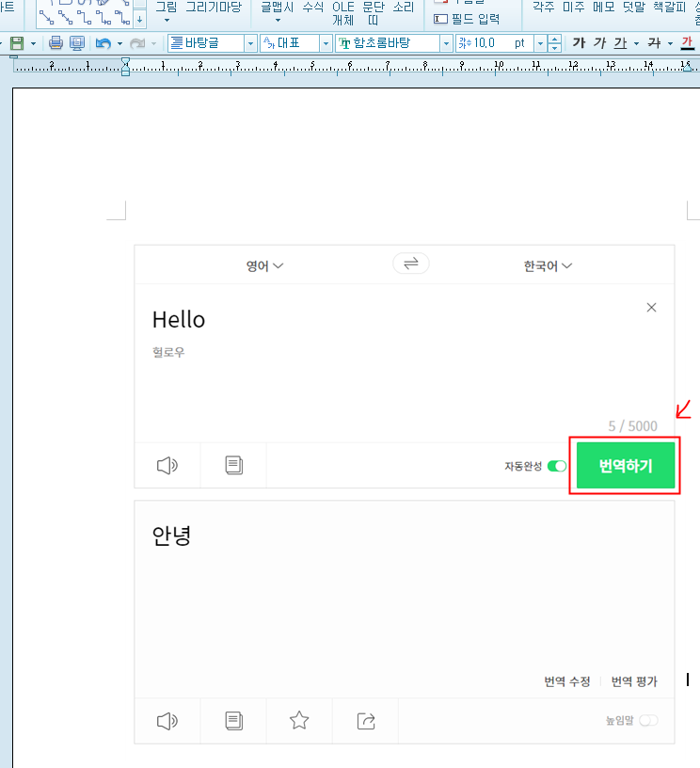
Task: Click the Hello source text area
Action: coord(179,320)
